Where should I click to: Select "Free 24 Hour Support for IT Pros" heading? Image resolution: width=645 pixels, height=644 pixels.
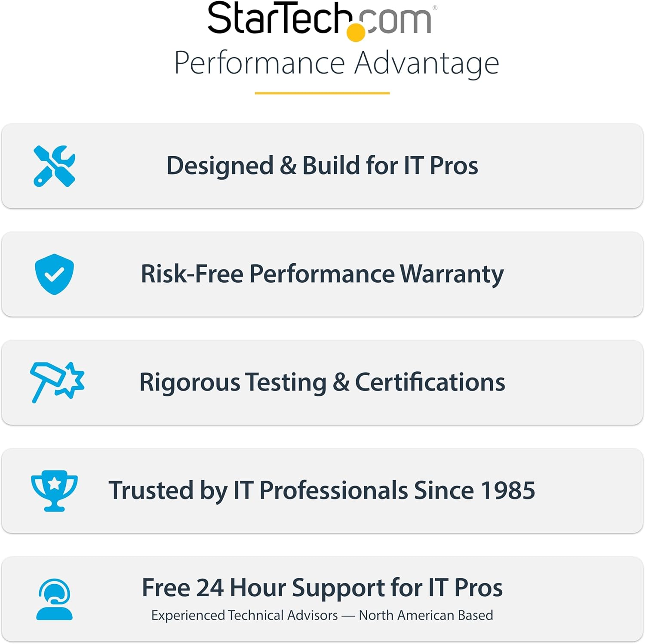tap(322, 588)
